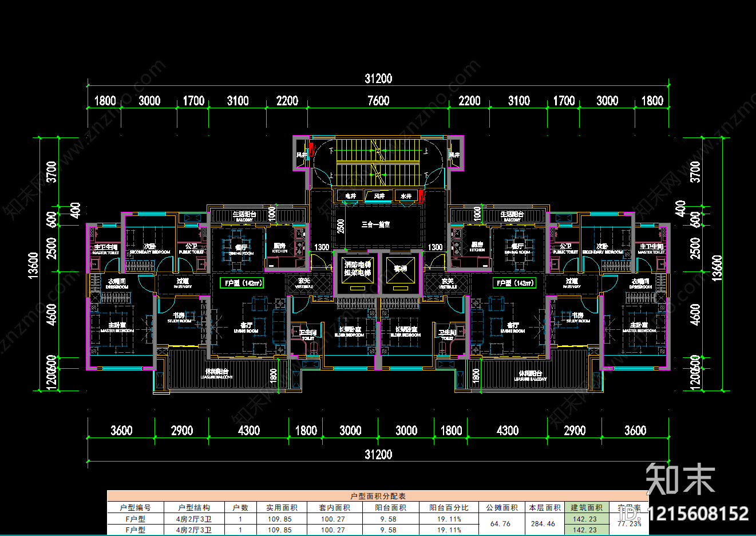Screen dimensions: 756x536
Task: Select the 本层面积 column header
Action: click(544, 507)
